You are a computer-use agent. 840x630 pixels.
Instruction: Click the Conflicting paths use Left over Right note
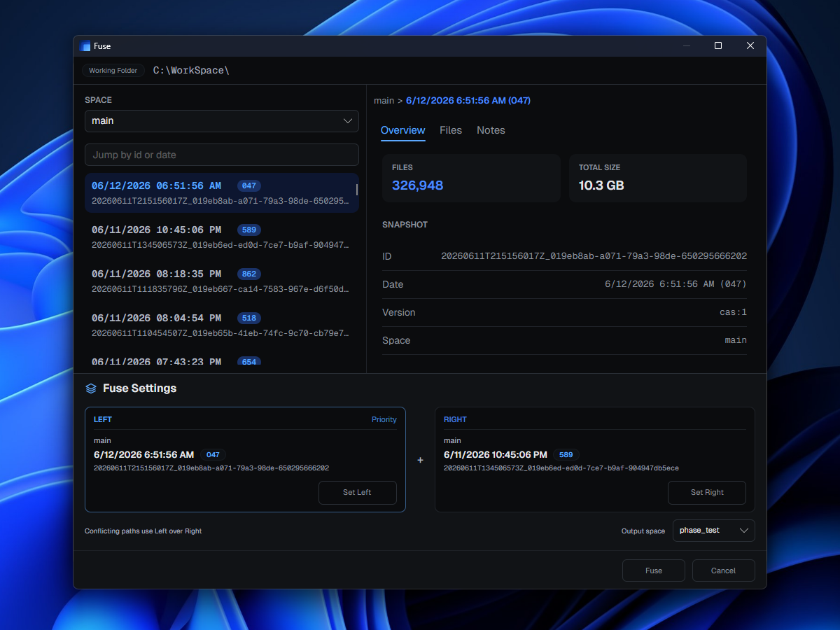point(143,531)
